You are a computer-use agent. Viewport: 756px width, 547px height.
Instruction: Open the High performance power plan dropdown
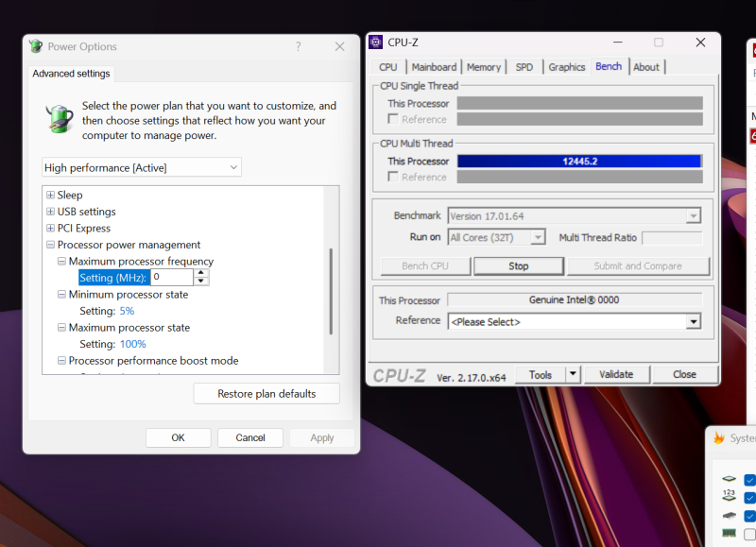click(x=141, y=167)
